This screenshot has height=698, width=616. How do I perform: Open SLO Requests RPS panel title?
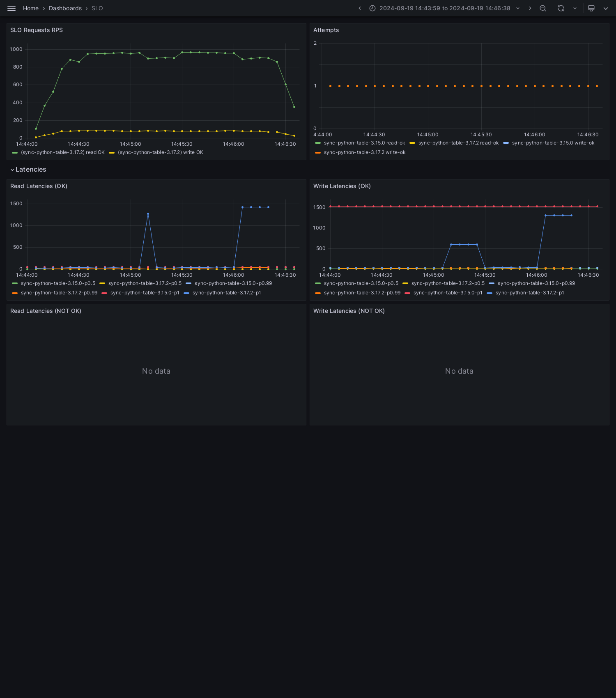pos(37,30)
